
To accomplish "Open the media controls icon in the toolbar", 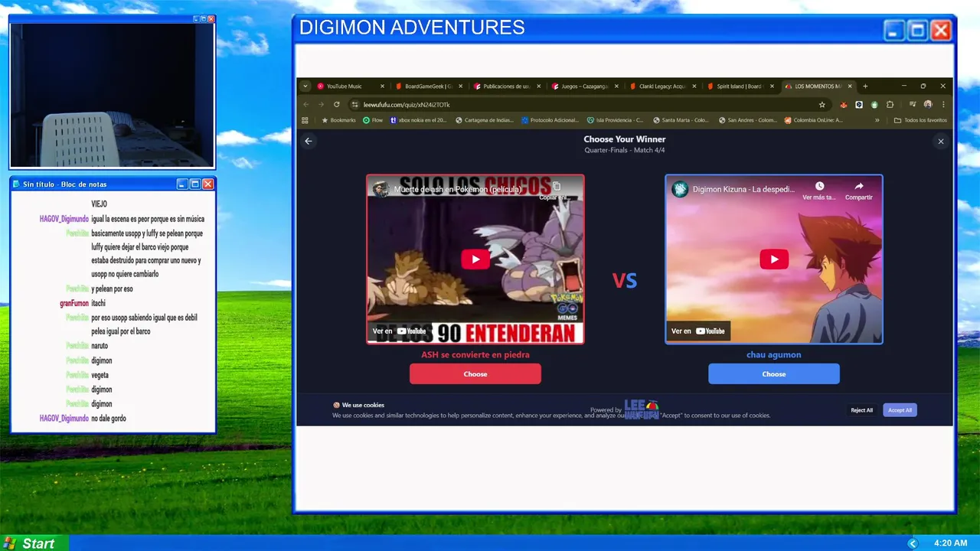I will pos(913,104).
